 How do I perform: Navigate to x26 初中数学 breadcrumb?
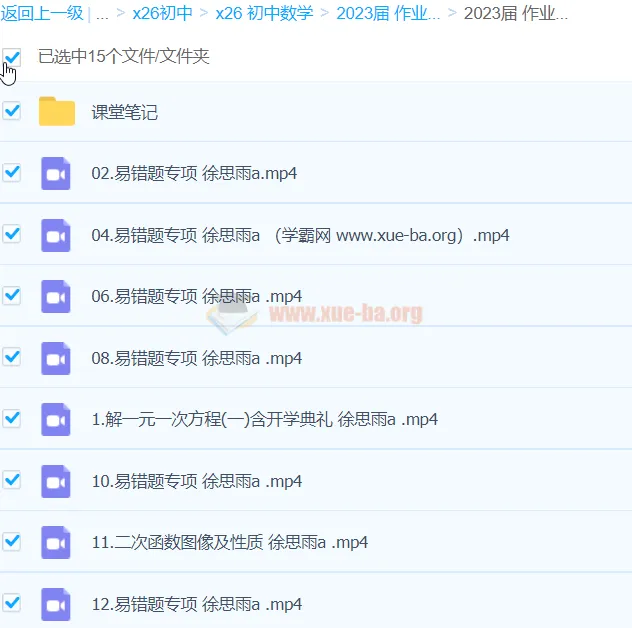click(264, 14)
